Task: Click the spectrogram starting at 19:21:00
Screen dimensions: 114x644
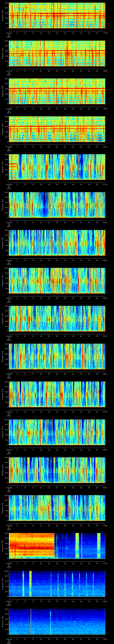Action: pos(57,205)
